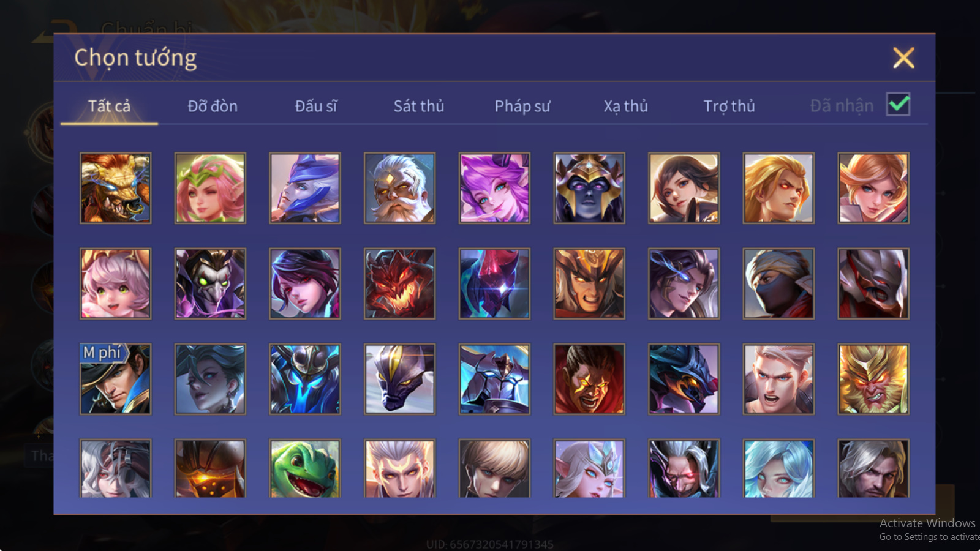
Task: Pick the red fiery demon hero portrait
Action: (x=399, y=283)
